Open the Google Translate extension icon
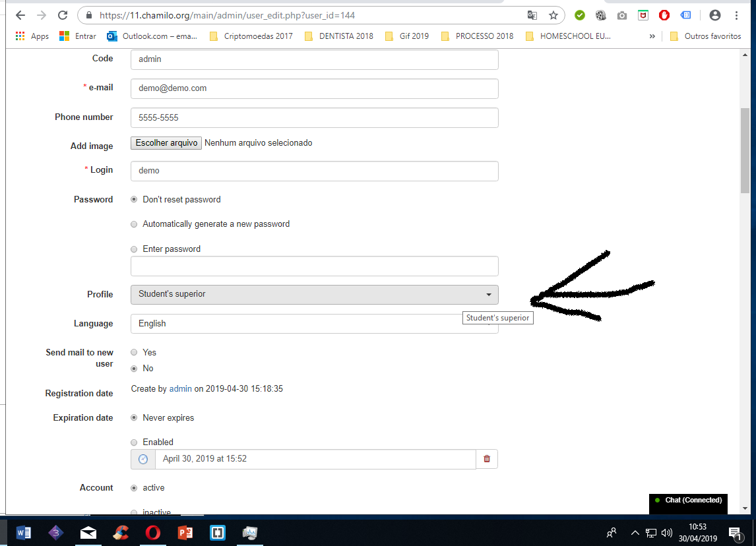Image resolution: width=756 pixels, height=546 pixels. 532,15
